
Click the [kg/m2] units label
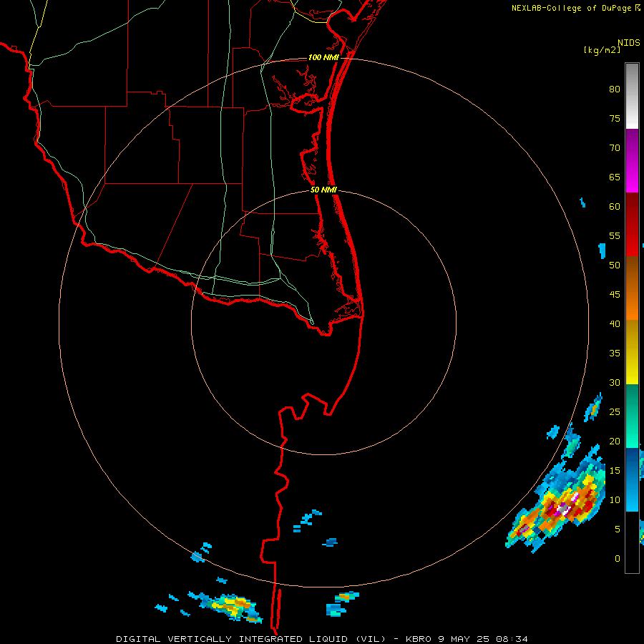click(602, 50)
